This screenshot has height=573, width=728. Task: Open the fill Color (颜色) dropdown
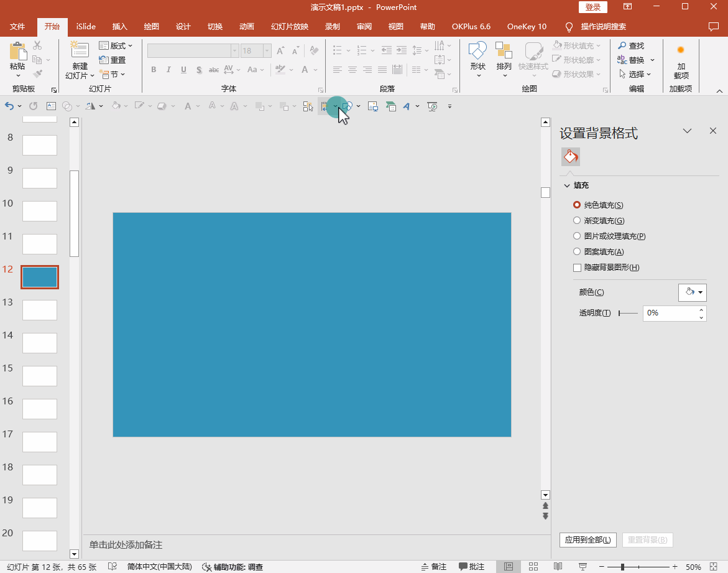tap(692, 292)
